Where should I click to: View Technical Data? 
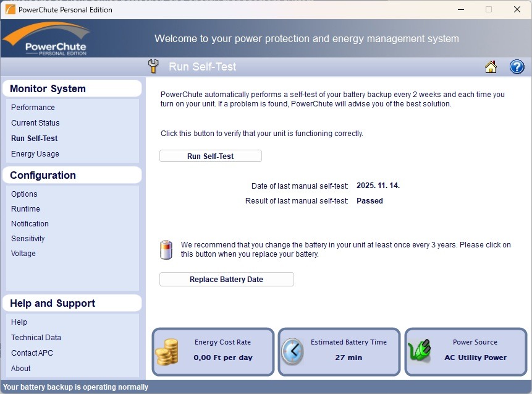click(36, 337)
